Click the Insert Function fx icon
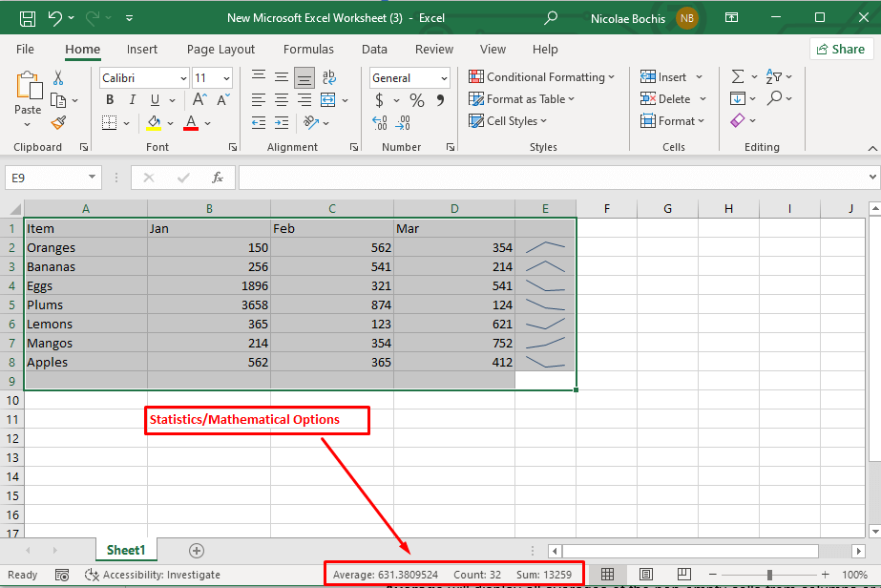 (218, 178)
